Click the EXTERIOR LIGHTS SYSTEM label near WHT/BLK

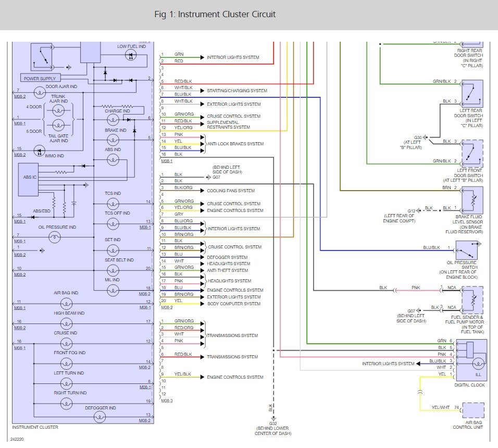[x=234, y=104]
